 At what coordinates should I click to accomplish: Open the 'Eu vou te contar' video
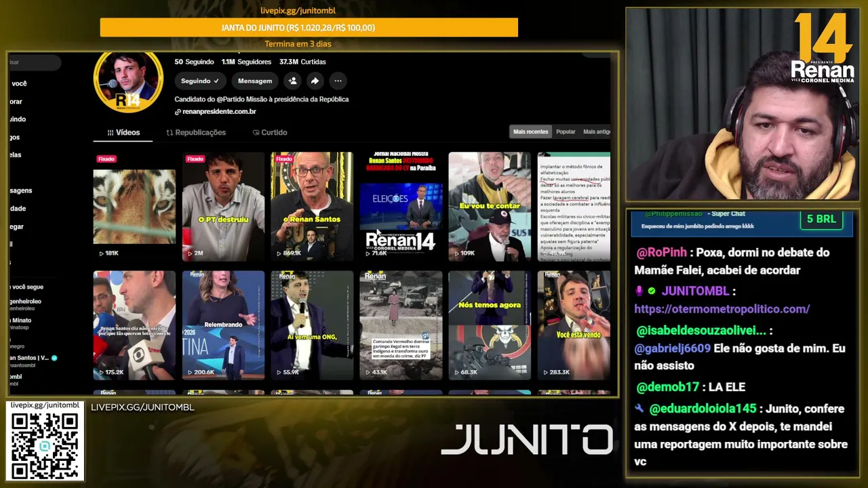tap(490, 207)
